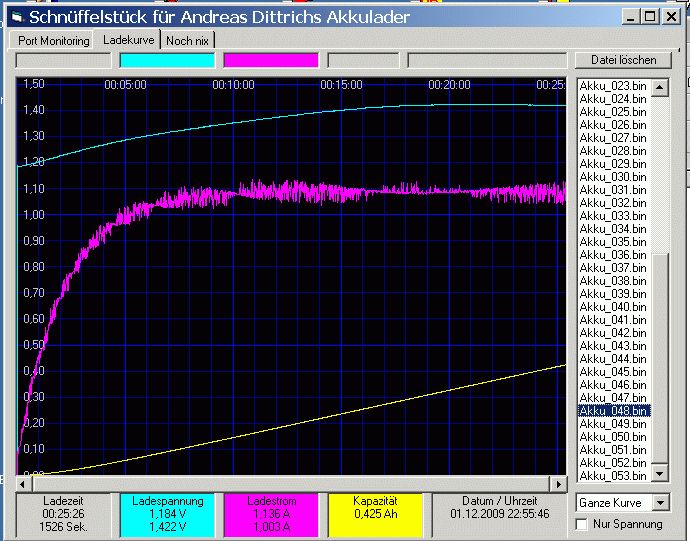Toggle the Nur Spannung checkbox
The height and width of the screenshot is (541, 690).
(583, 524)
